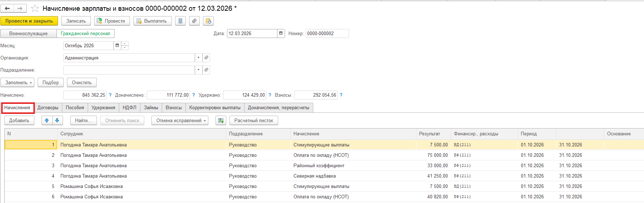Select row 5 Ромашина Софья Исааковна

pos(324,187)
